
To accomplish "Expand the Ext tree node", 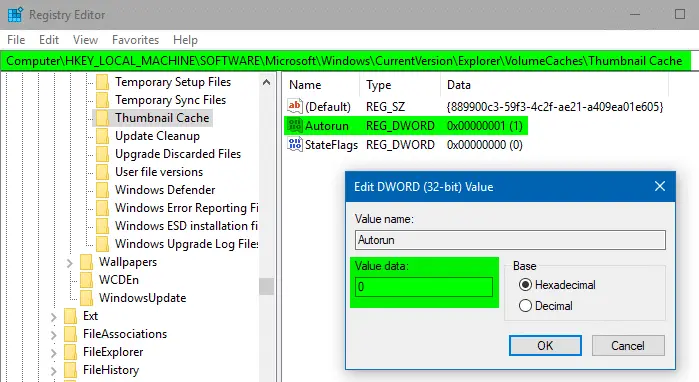I will (x=53, y=317).
